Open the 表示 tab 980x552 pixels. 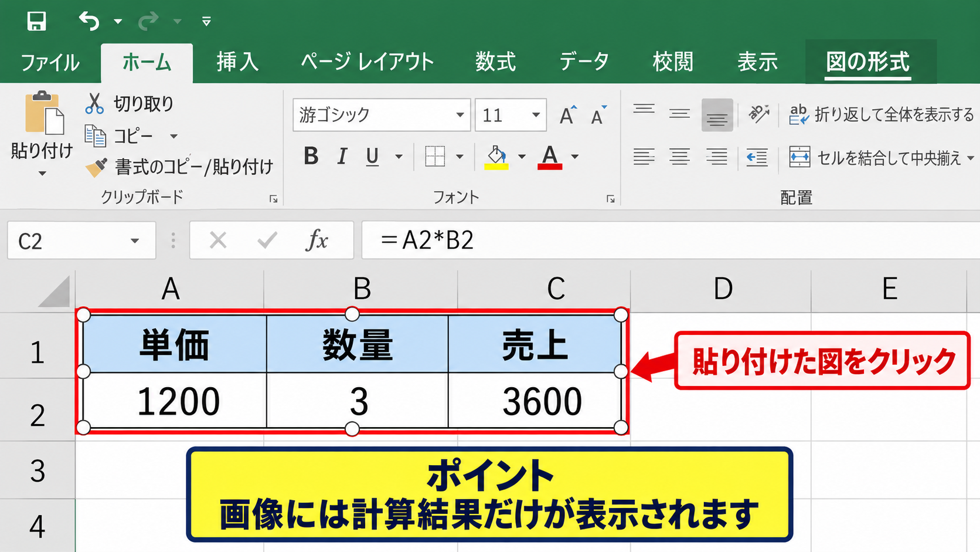click(x=757, y=62)
